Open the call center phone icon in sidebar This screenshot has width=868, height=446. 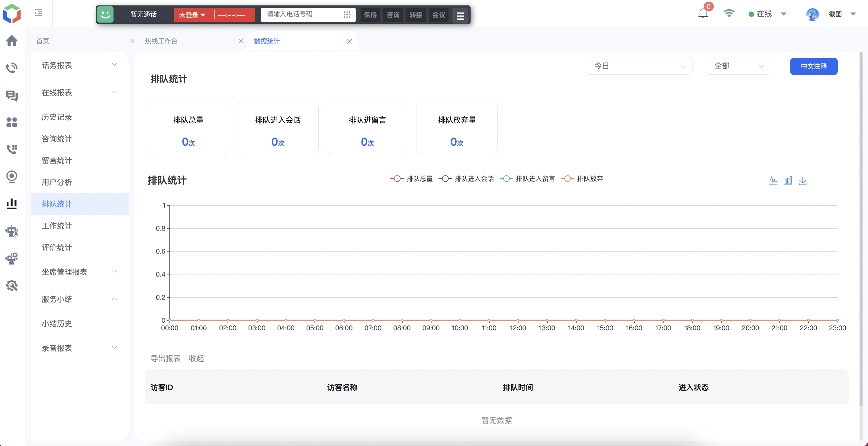pos(12,68)
